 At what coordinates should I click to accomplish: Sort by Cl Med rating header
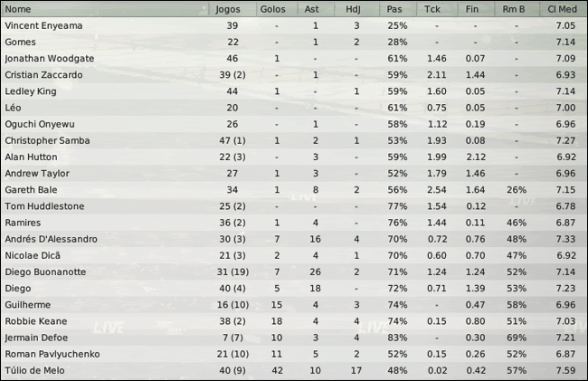(x=562, y=9)
